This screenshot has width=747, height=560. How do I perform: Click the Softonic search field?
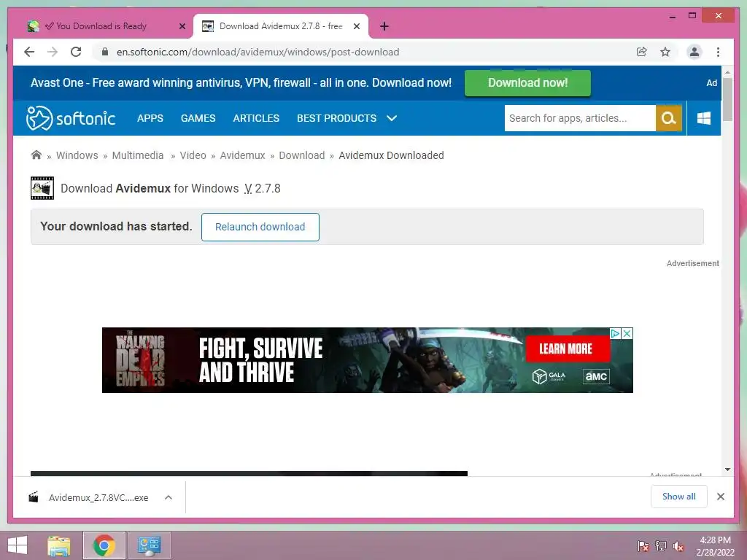pos(580,118)
